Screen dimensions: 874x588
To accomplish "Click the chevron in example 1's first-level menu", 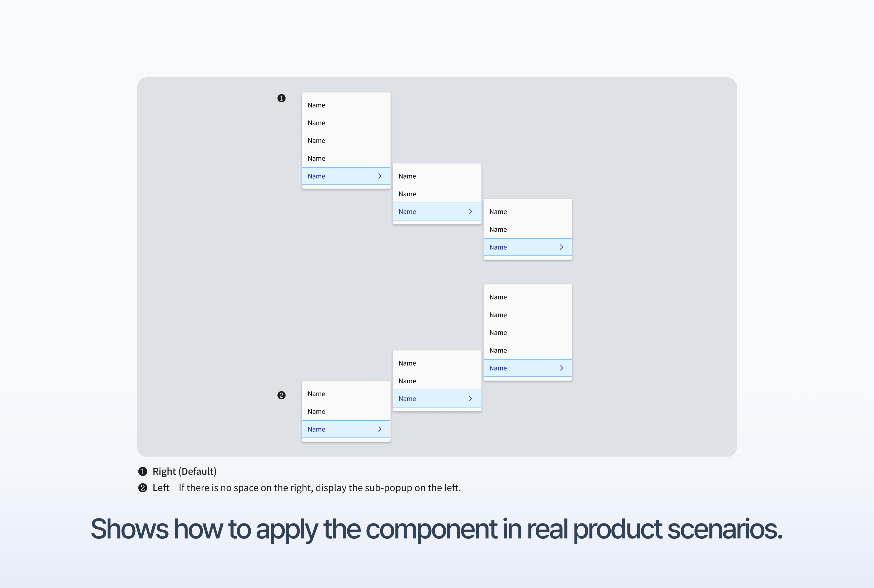I will click(380, 176).
